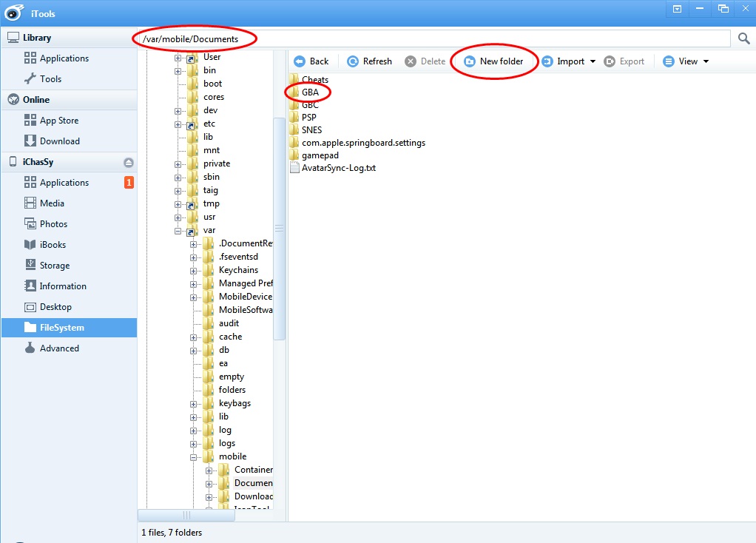Screen dimensions: 756x543
Task: Open Desktop in sidebar
Action: coord(55,307)
